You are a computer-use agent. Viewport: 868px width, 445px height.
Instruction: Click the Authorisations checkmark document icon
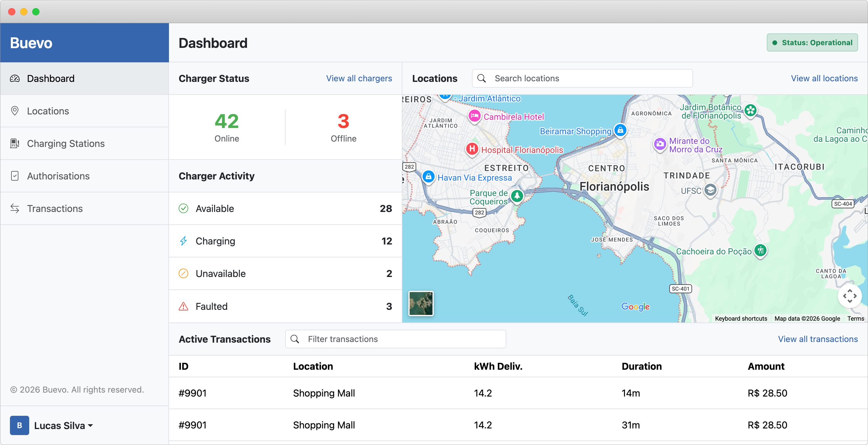click(15, 176)
